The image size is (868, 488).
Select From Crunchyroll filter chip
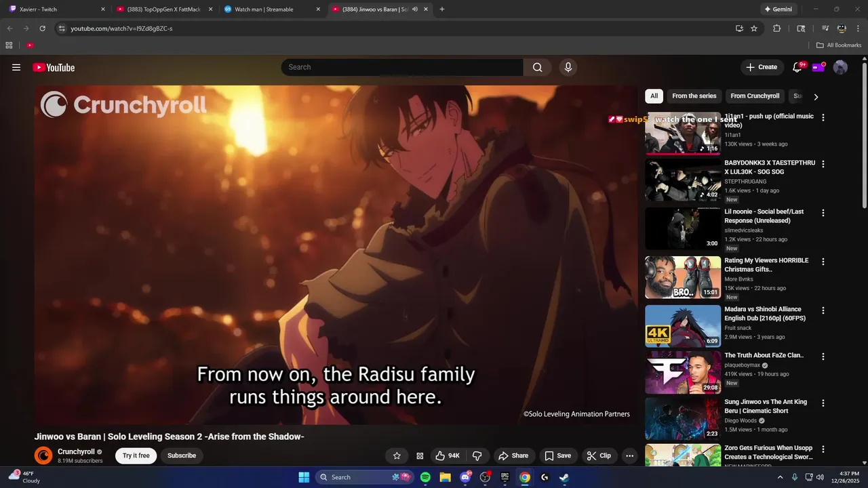[x=755, y=96]
